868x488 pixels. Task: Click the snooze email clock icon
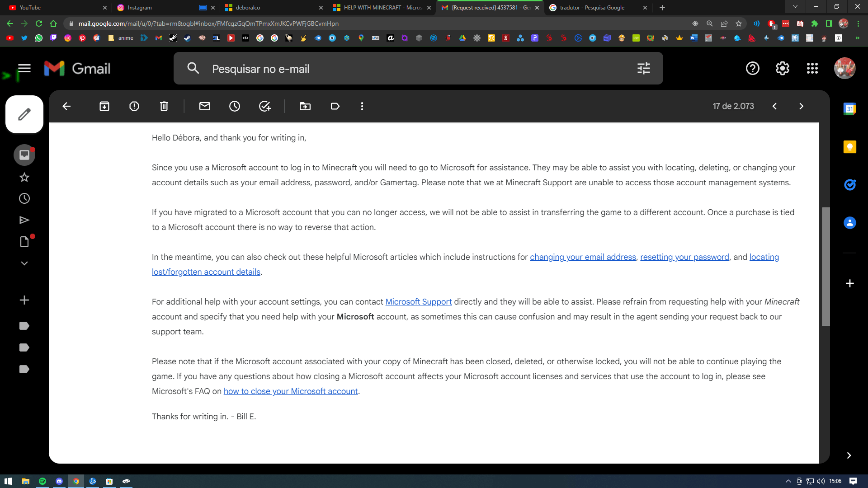click(x=234, y=106)
